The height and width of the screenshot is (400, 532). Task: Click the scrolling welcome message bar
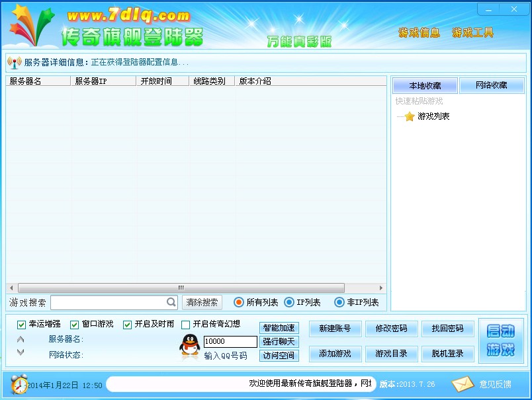click(x=242, y=383)
